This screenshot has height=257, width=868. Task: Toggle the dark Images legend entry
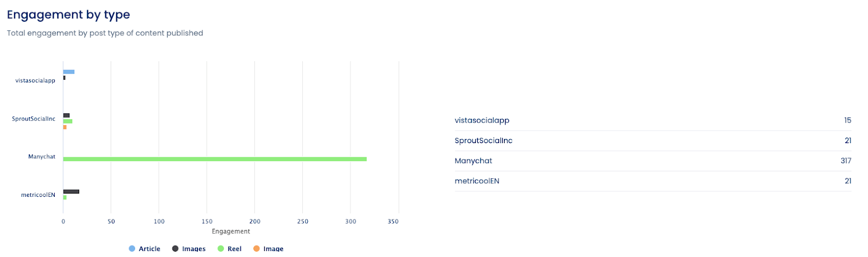click(x=193, y=249)
